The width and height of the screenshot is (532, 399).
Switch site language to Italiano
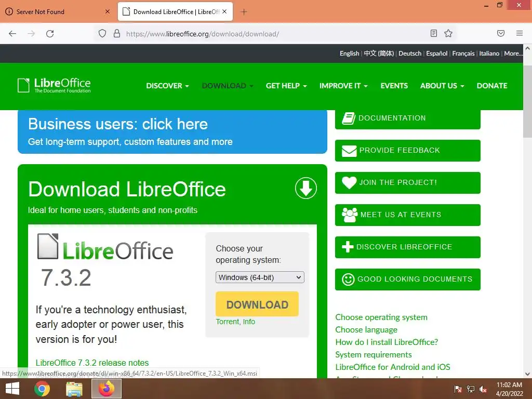click(x=489, y=54)
